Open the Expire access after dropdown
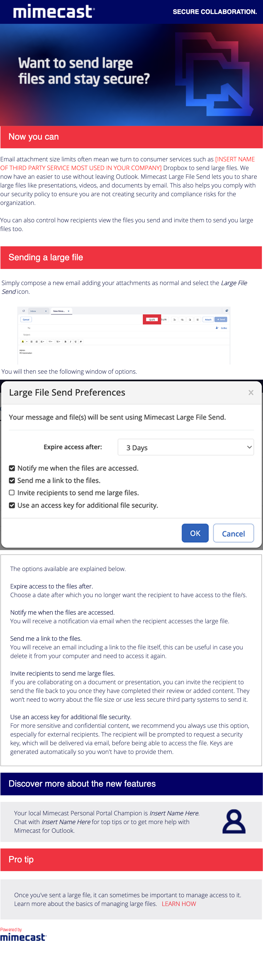This screenshot has height=980, width=263. tap(186, 447)
